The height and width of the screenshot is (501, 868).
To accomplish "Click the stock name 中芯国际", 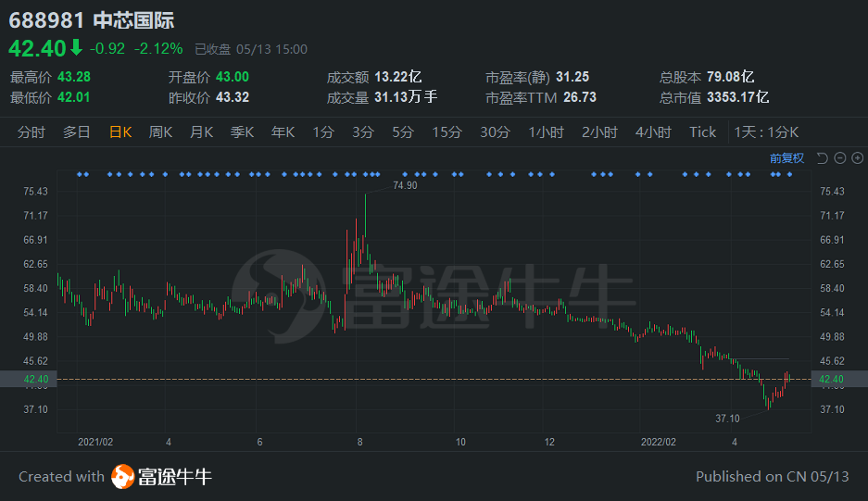I will point(134,20).
